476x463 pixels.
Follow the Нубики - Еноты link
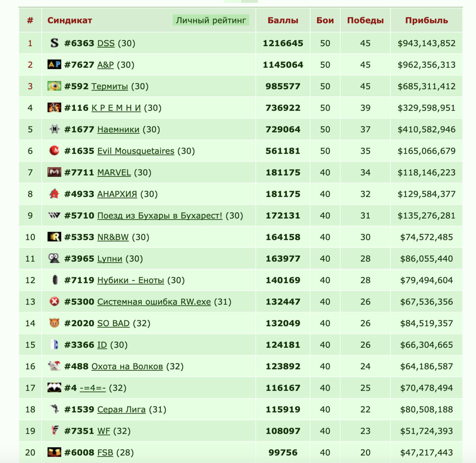(x=131, y=280)
